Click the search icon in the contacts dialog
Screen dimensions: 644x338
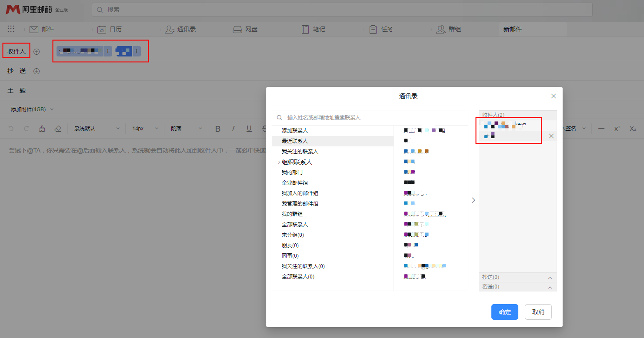click(x=280, y=117)
